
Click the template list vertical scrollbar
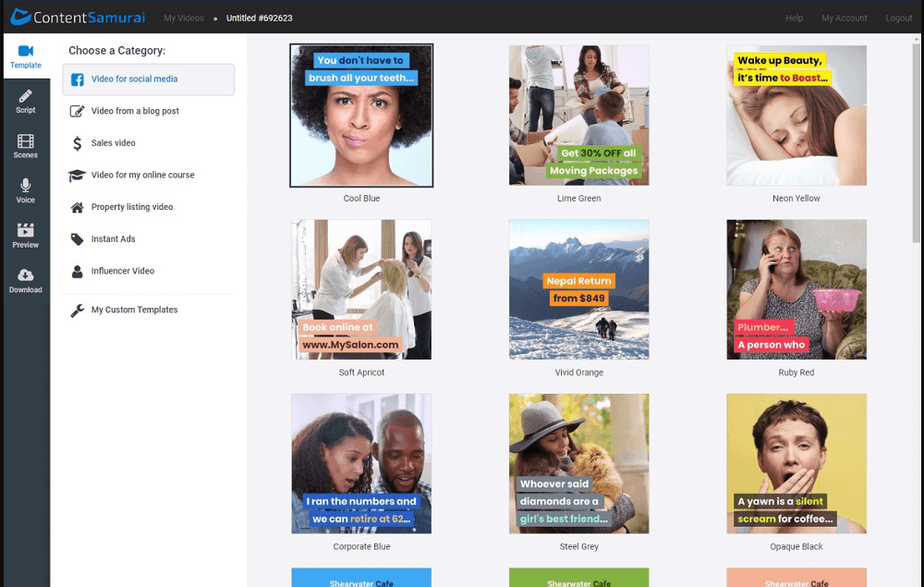(916, 141)
